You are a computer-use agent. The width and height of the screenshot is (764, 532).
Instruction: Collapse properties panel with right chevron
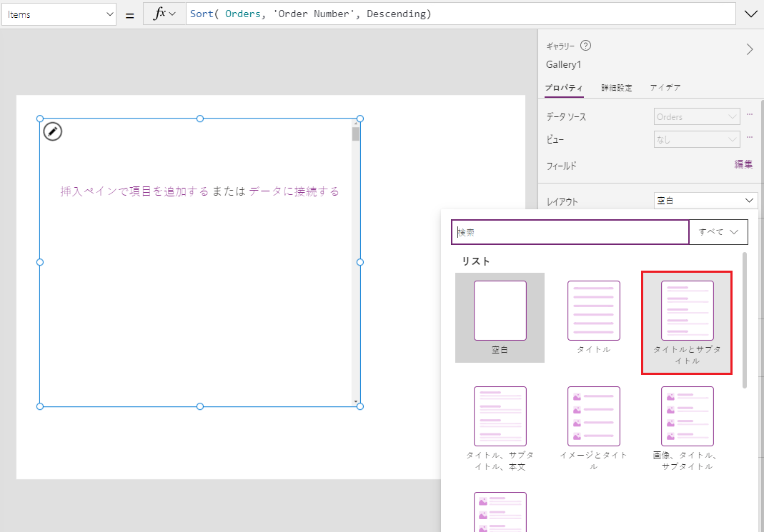point(750,49)
